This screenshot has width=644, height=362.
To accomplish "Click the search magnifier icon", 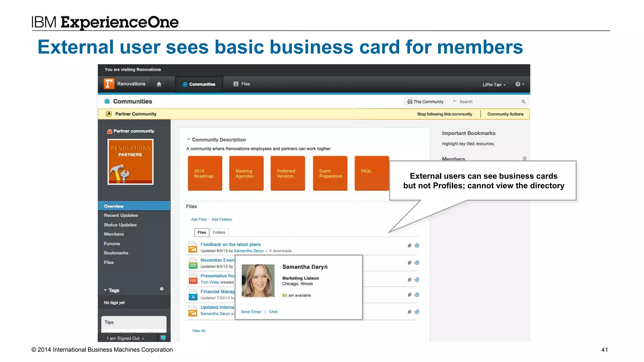I will 523,101.
